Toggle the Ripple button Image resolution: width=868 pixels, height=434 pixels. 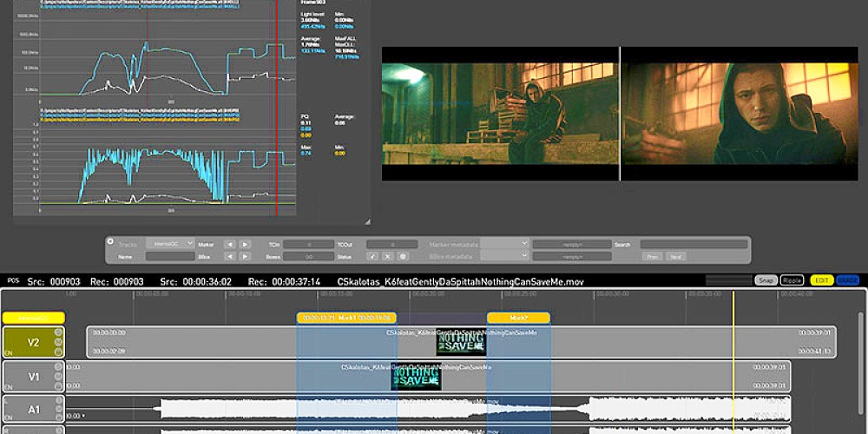[792, 280]
